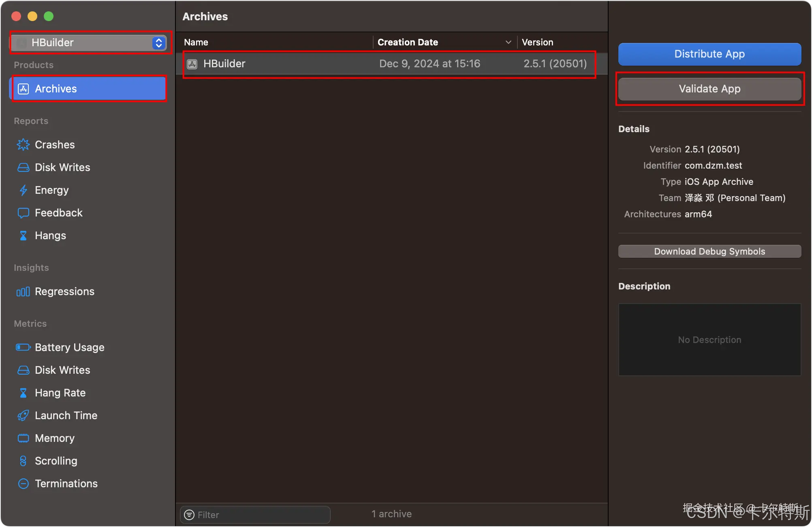Image resolution: width=812 pixels, height=527 pixels.
Task: Click the Memory chip icon
Action: click(x=23, y=438)
